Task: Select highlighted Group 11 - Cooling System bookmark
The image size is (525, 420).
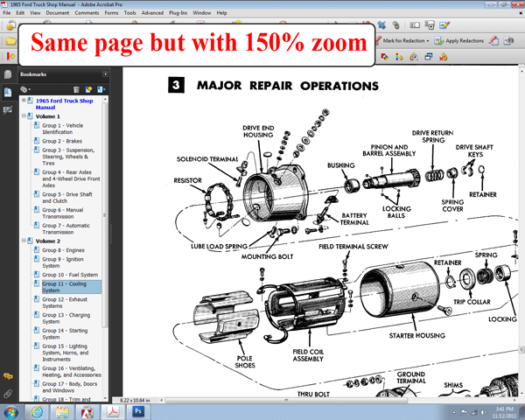Action: click(72, 287)
